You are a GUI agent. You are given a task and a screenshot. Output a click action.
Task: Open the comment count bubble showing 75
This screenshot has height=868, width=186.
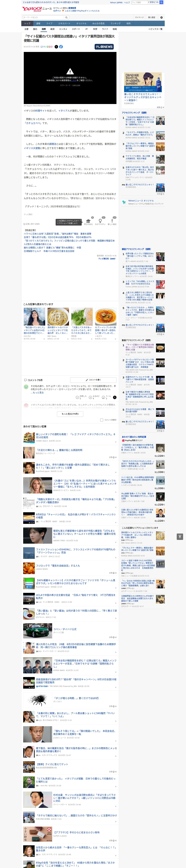43,47
